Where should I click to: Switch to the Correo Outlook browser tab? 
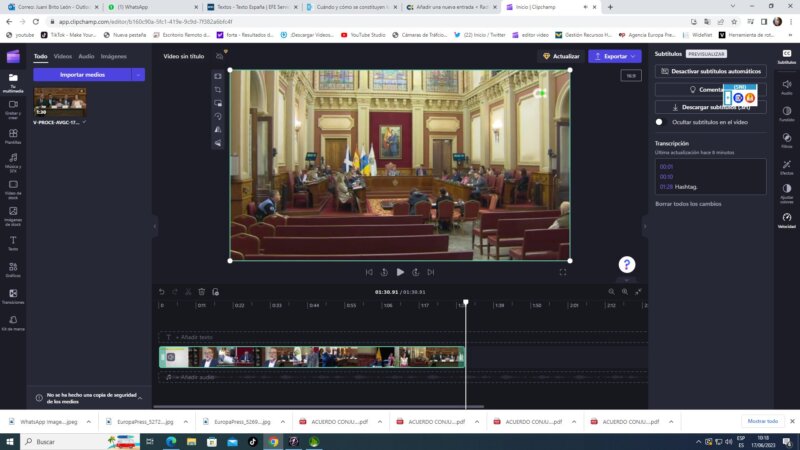(51, 7)
